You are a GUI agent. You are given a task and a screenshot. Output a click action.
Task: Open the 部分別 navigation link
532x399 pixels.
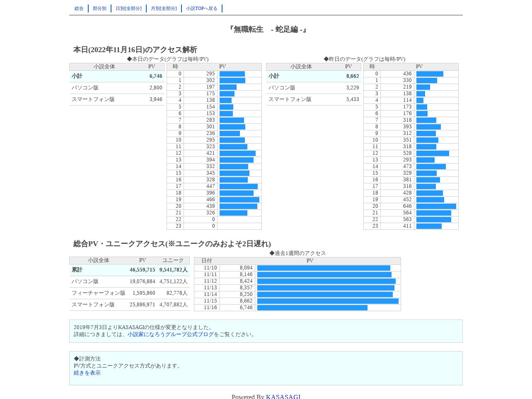[x=99, y=8]
